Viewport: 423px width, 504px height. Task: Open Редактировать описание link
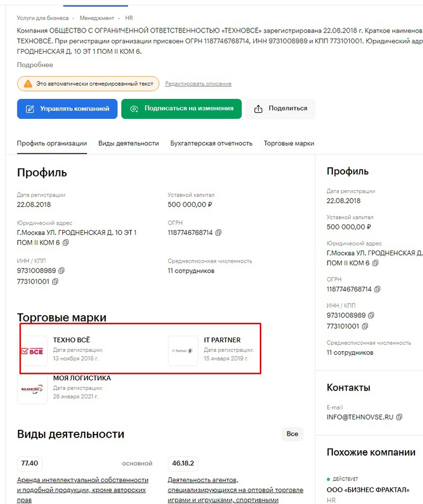click(x=200, y=85)
